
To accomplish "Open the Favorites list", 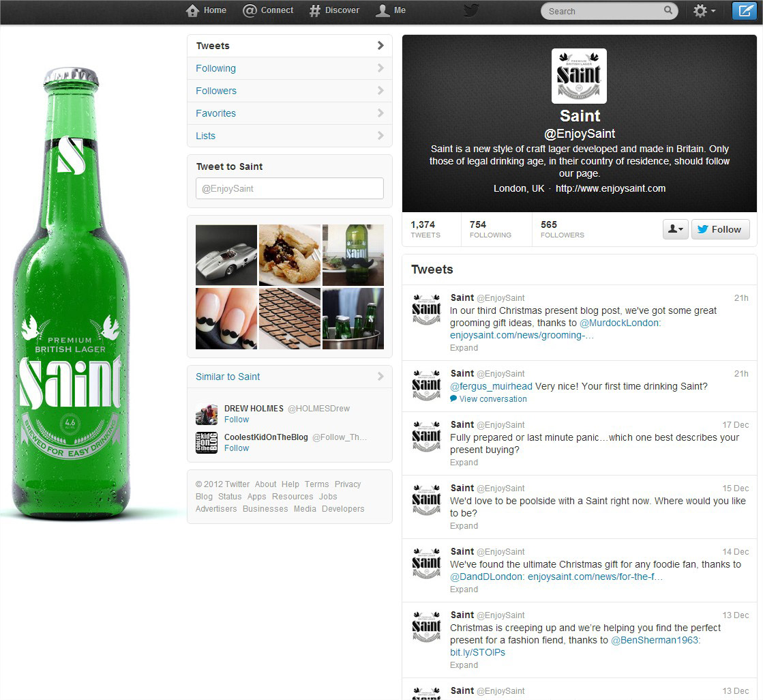I will [x=290, y=113].
